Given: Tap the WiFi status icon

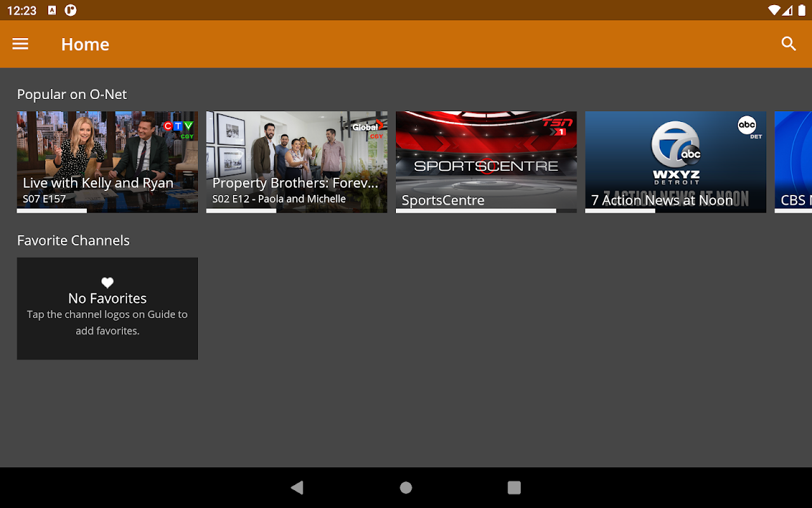Looking at the screenshot, I should [773, 10].
